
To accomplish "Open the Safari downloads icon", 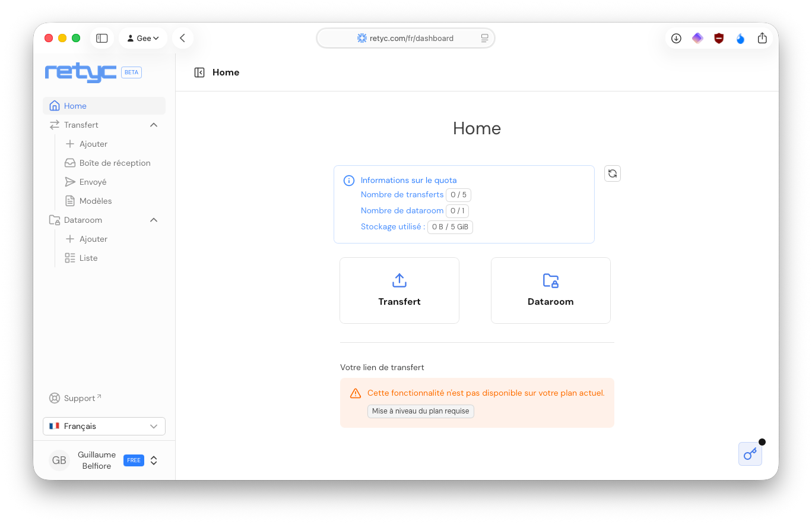I will pyautogui.click(x=676, y=38).
